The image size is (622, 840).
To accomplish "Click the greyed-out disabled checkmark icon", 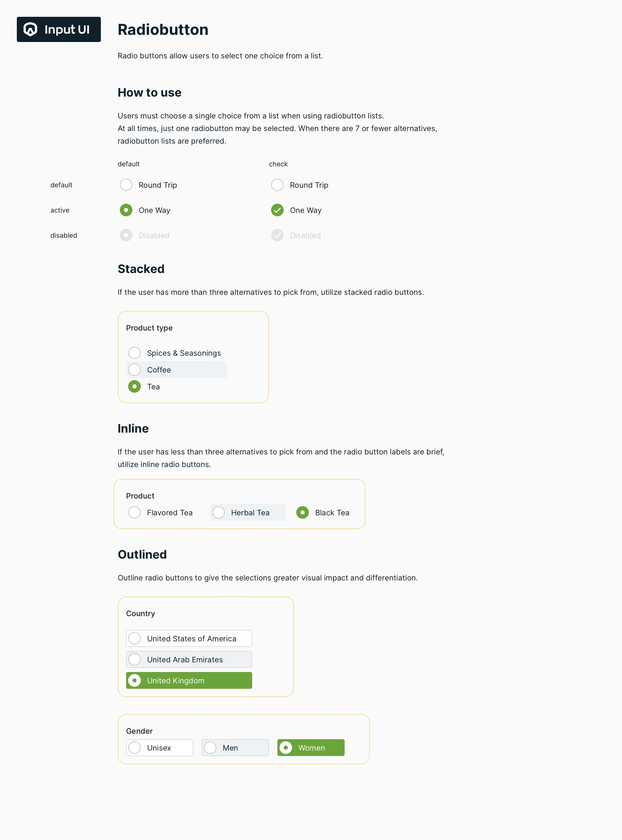I will (x=277, y=235).
